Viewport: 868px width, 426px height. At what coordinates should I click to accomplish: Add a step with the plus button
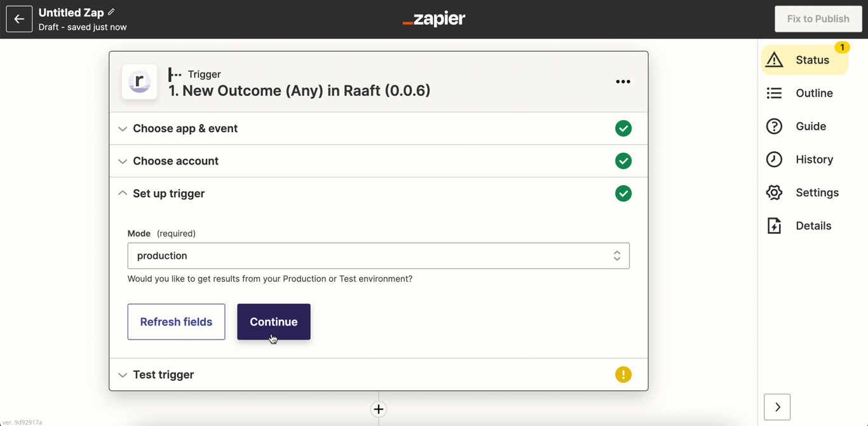pos(379,409)
